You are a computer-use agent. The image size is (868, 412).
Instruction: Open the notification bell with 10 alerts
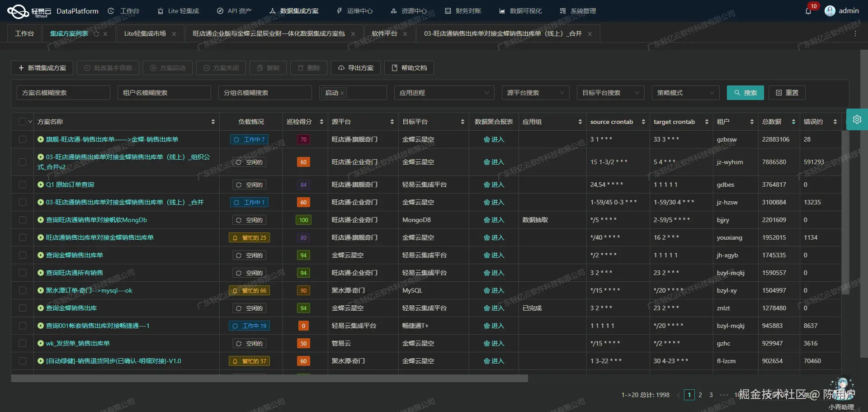(808, 11)
